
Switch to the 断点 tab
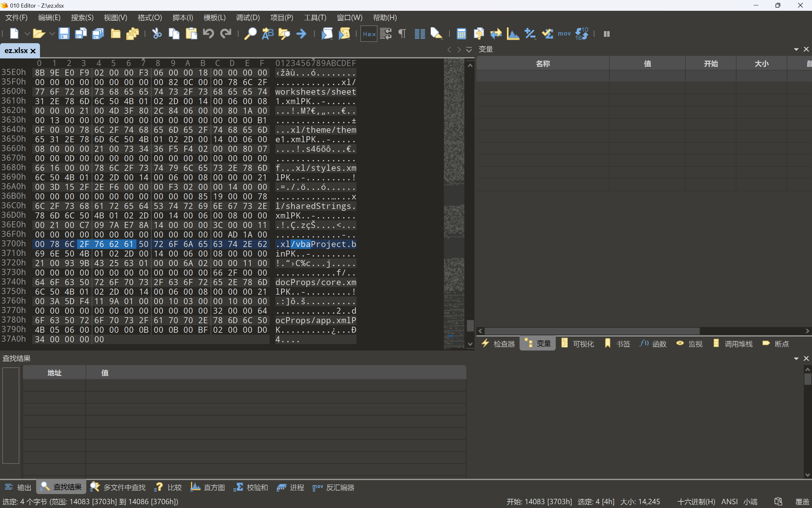pos(776,344)
